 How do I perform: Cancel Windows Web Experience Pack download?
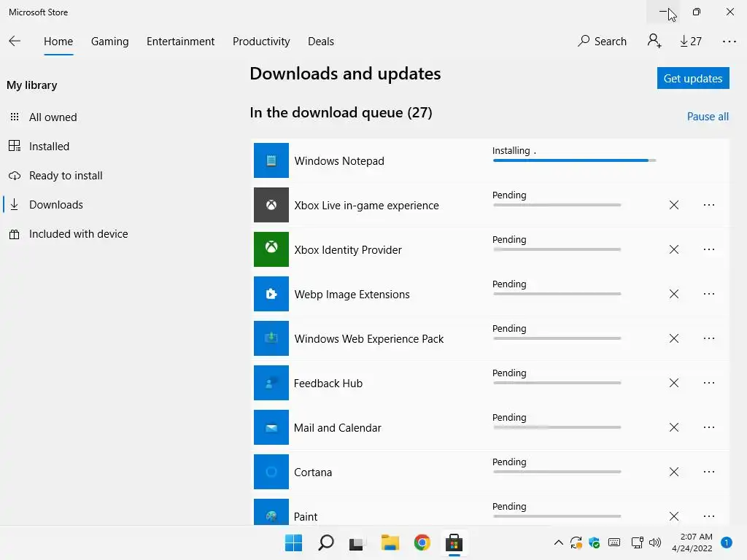(x=673, y=338)
